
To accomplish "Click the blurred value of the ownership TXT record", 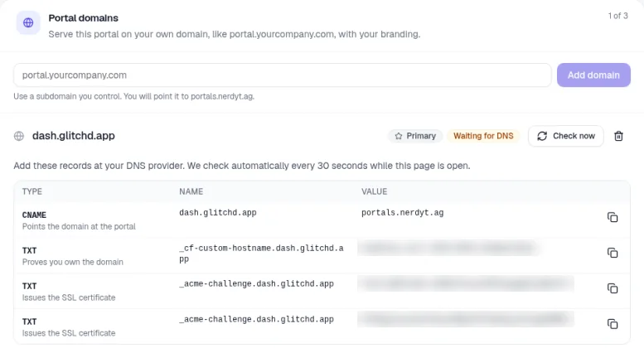I will tap(448, 248).
